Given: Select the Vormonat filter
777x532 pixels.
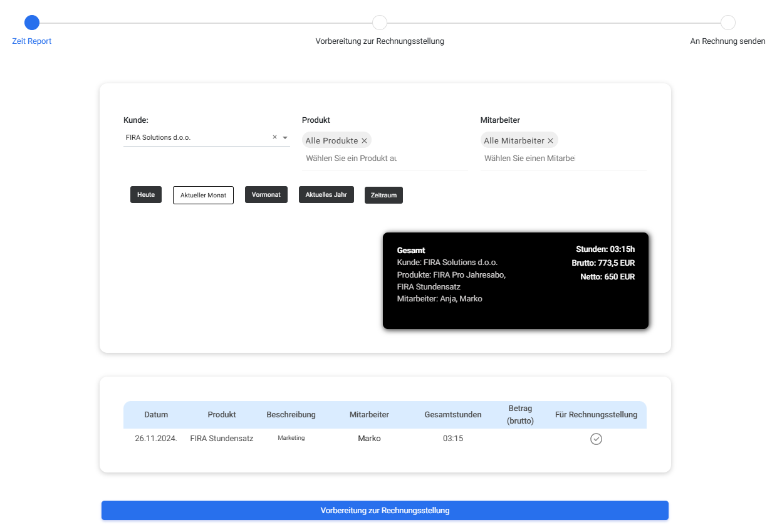Looking at the screenshot, I should 266,194.
